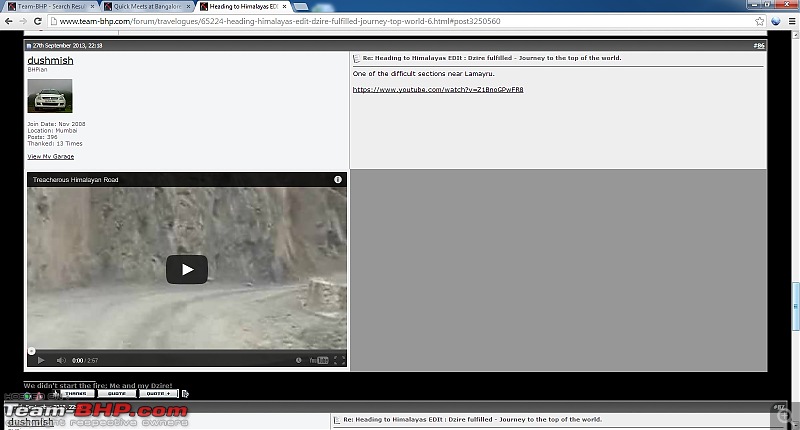Click the signature 'We didn't start the fire' text
Screen dimensions: 800x430
[98, 386]
